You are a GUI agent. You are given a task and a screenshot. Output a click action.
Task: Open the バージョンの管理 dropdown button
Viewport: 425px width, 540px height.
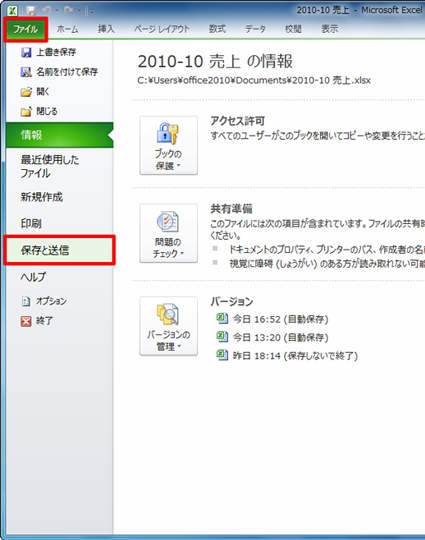pyautogui.click(x=168, y=326)
